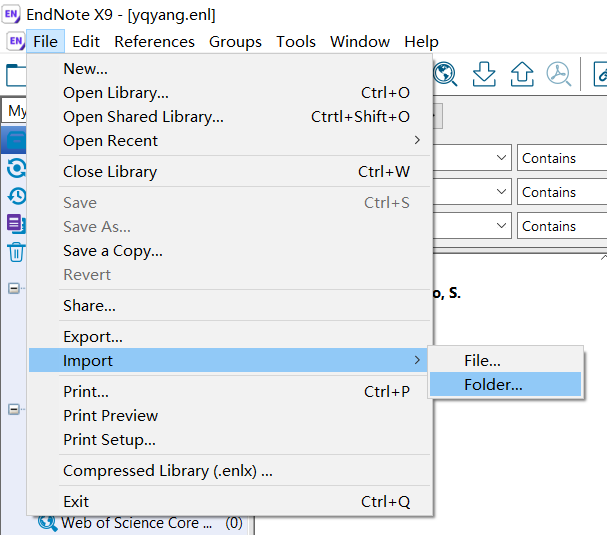The height and width of the screenshot is (535, 607).
Task: Open the third search field dropdown arrow
Action: click(501, 225)
